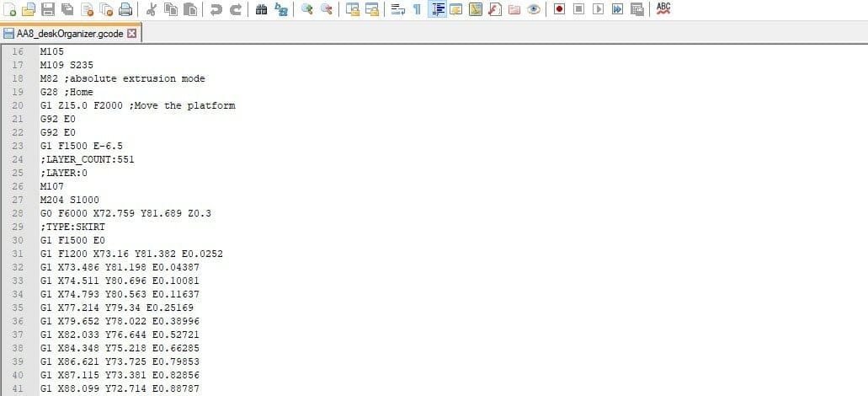The width and height of the screenshot is (868, 396).
Task: Redo the last undone edit
Action: coord(235,9)
